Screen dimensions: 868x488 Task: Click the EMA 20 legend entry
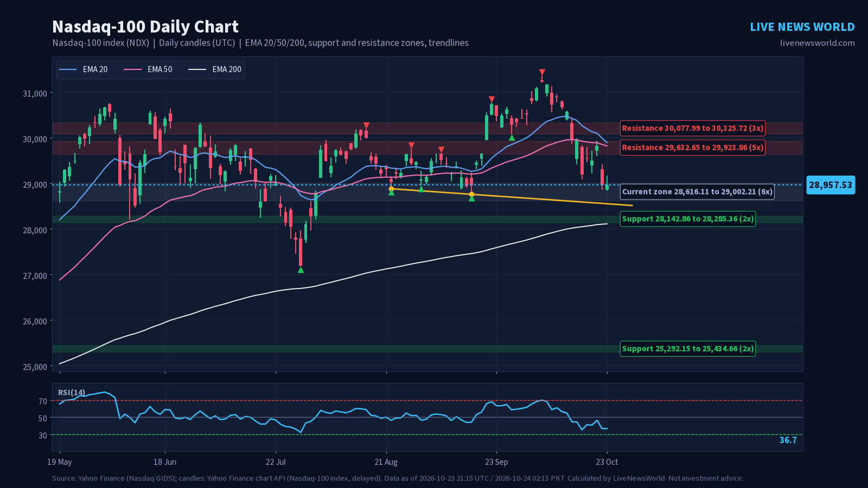click(x=84, y=69)
